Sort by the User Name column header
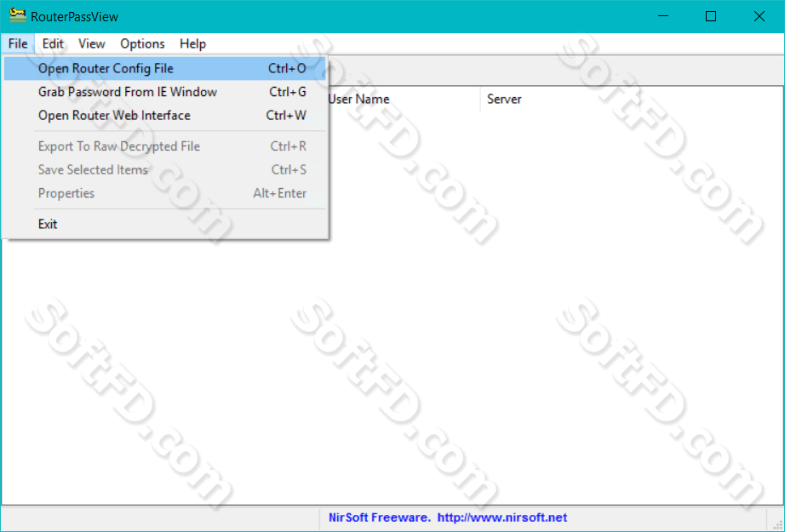This screenshot has width=785, height=532. point(404,99)
